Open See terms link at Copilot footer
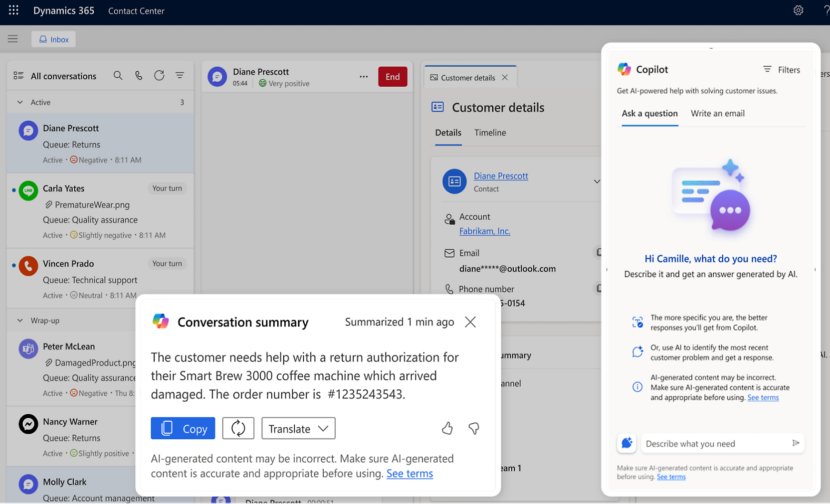Viewport: 830px width, 504px height. (x=671, y=477)
